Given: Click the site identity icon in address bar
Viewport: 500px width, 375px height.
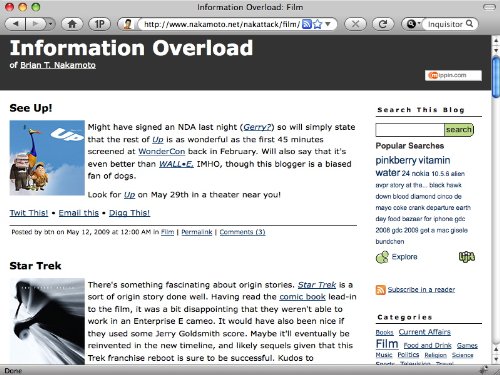Looking at the screenshot, I should [x=127, y=24].
